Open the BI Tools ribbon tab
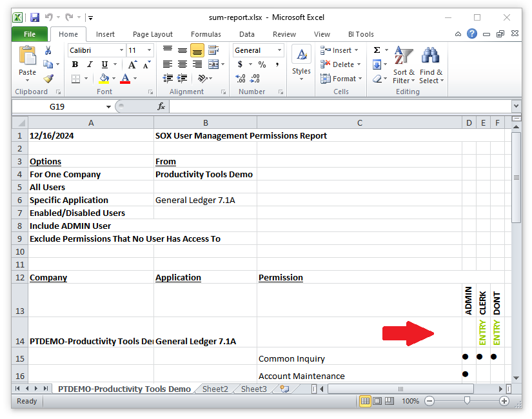The height and width of the screenshot is (419, 532). tap(360, 34)
